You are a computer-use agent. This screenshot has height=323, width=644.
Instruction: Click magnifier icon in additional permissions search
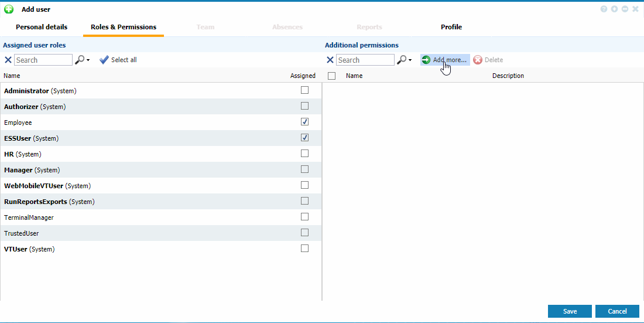click(402, 60)
